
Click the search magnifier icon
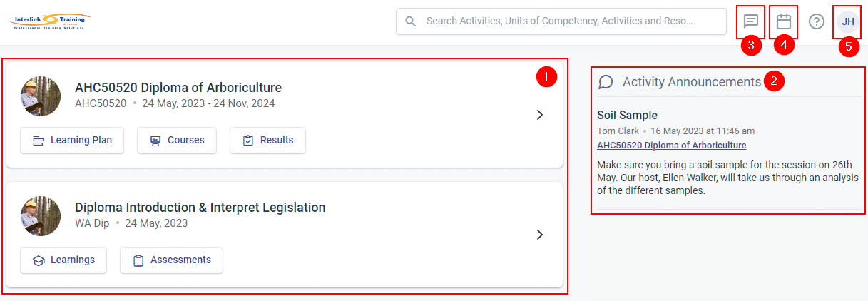pyautogui.click(x=410, y=21)
